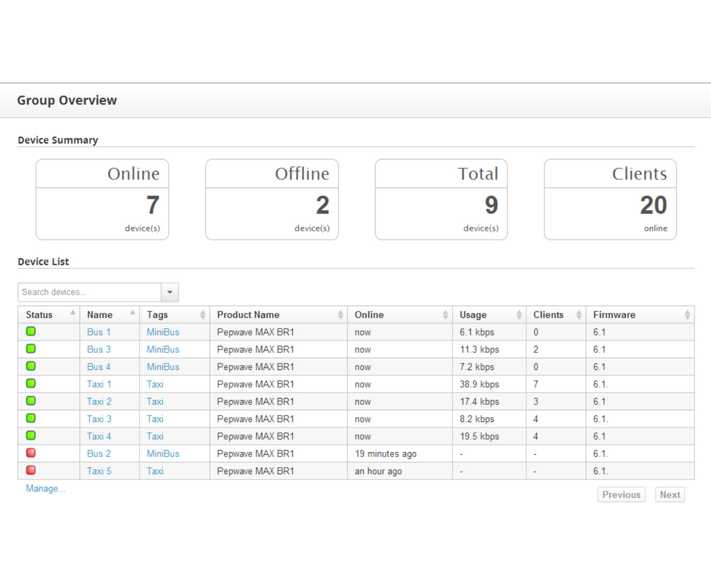Click the '38.9 kbps' usage value
This screenshot has width=711, height=588.
point(479,384)
